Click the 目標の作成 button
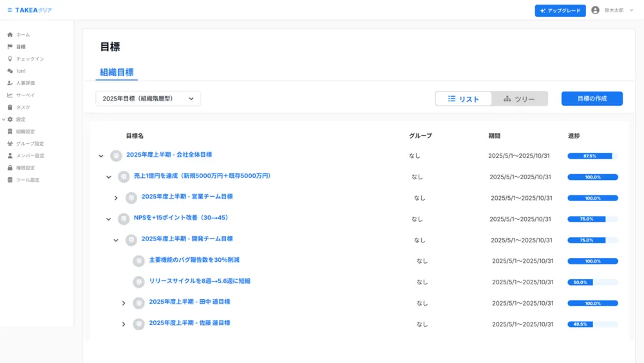The width and height of the screenshot is (644, 363). (592, 99)
